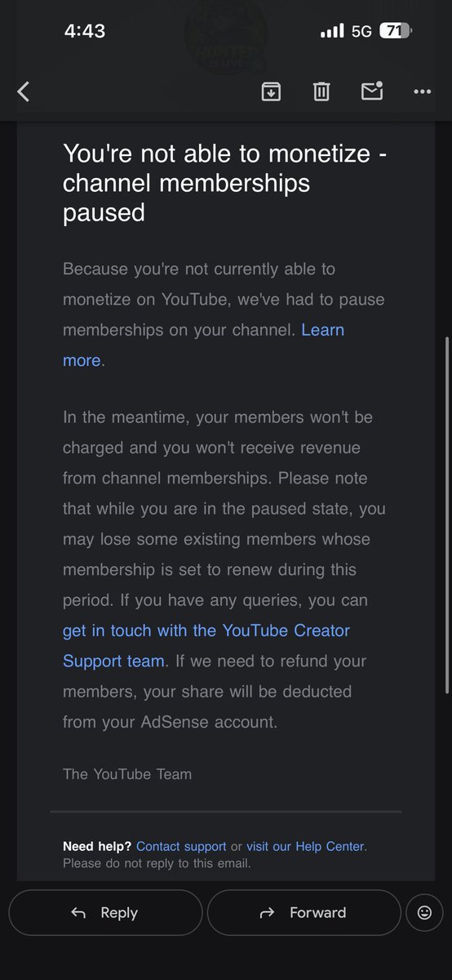Tap the cellular signal bars icon

pyautogui.click(x=332, y=31)
